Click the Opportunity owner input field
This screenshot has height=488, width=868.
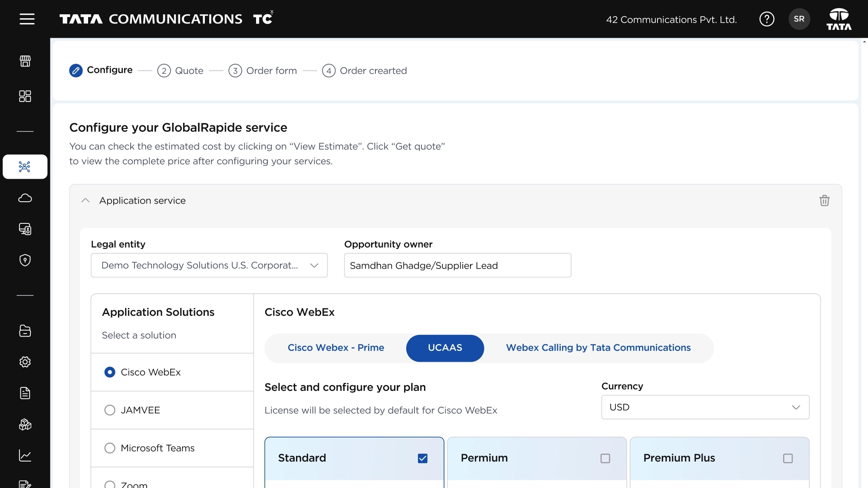pos(457,265)
